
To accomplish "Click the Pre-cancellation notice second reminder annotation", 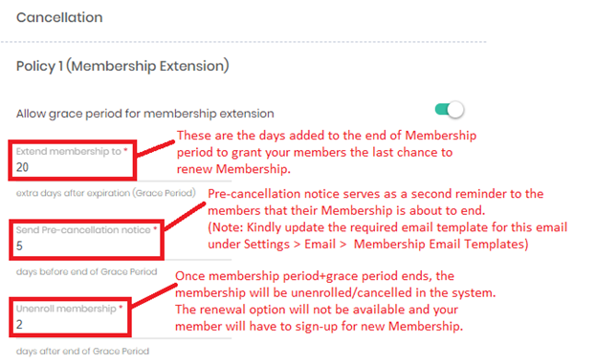I will tap(376, 202).
